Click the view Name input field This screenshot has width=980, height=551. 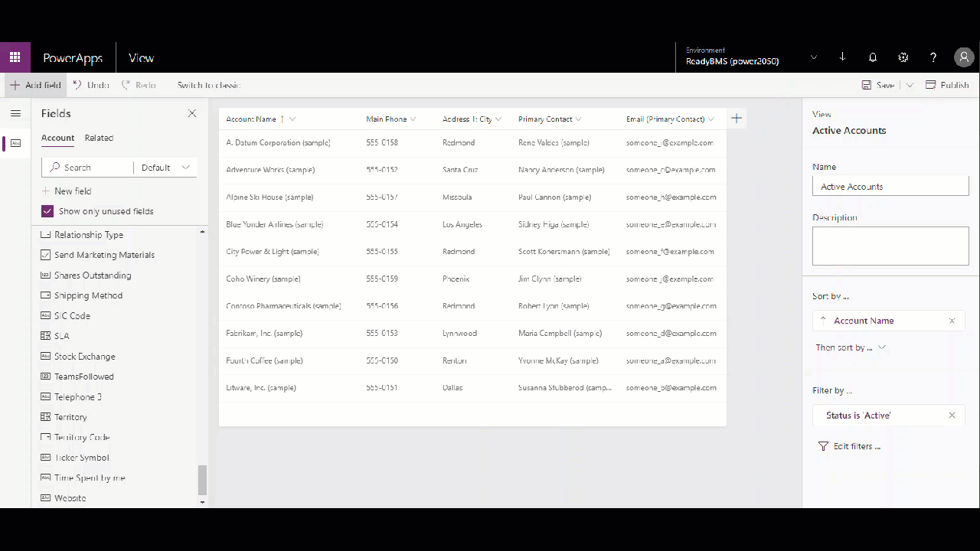[x=890, y=187]
